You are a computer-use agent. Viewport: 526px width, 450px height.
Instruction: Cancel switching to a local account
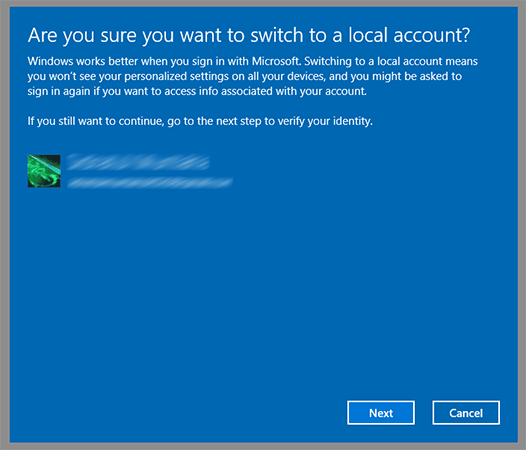pyautogui.click(x=466, y=412)
